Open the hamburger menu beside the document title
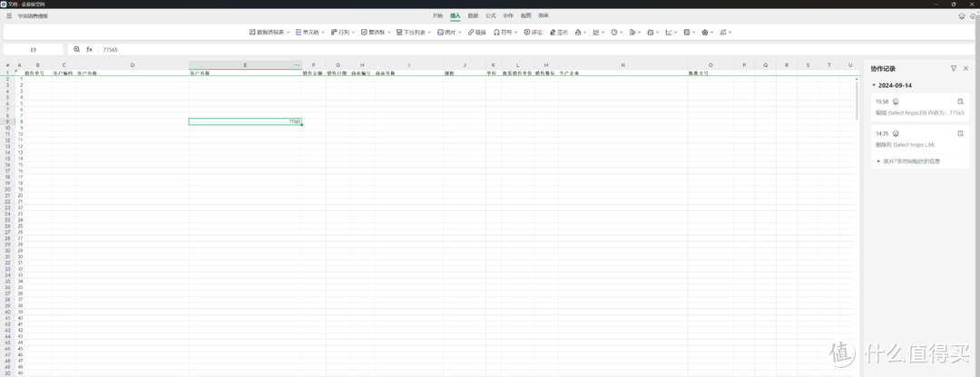 (x=9, y=15)
